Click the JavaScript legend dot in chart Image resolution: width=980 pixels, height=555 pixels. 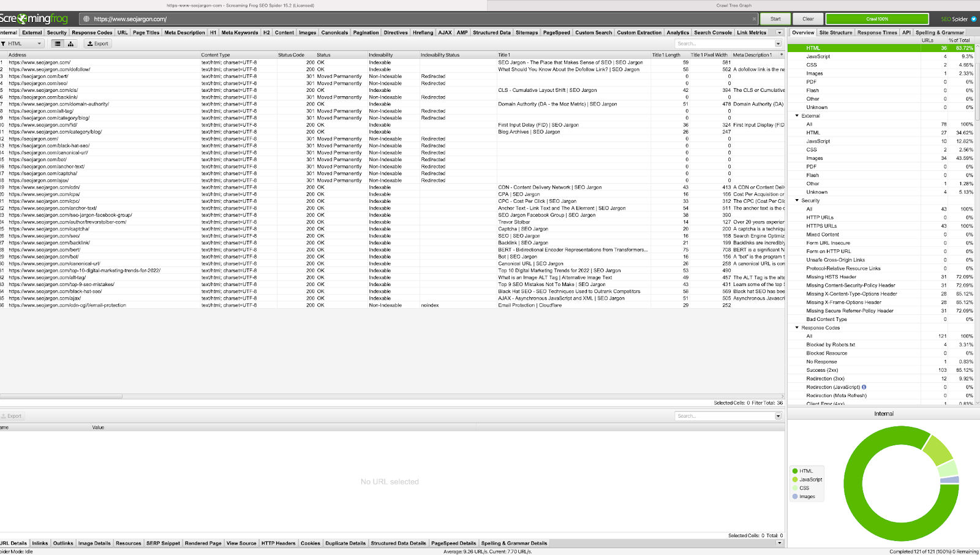795,480
